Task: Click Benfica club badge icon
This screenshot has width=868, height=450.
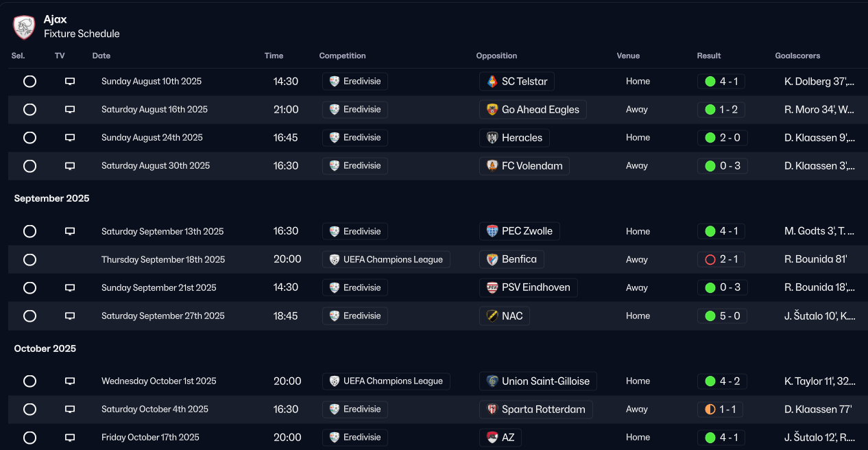Action: click(x=492, y=259)
